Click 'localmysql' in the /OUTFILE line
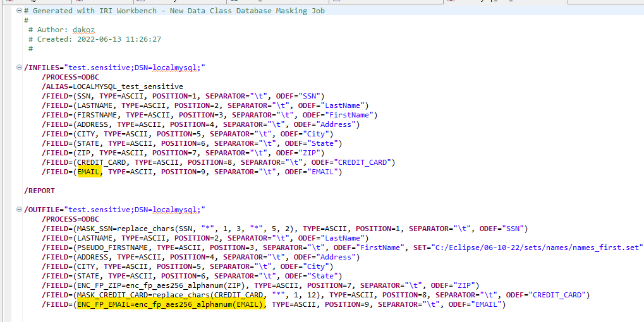The width and height of the screenshot is (644, 322). [174, 209]
